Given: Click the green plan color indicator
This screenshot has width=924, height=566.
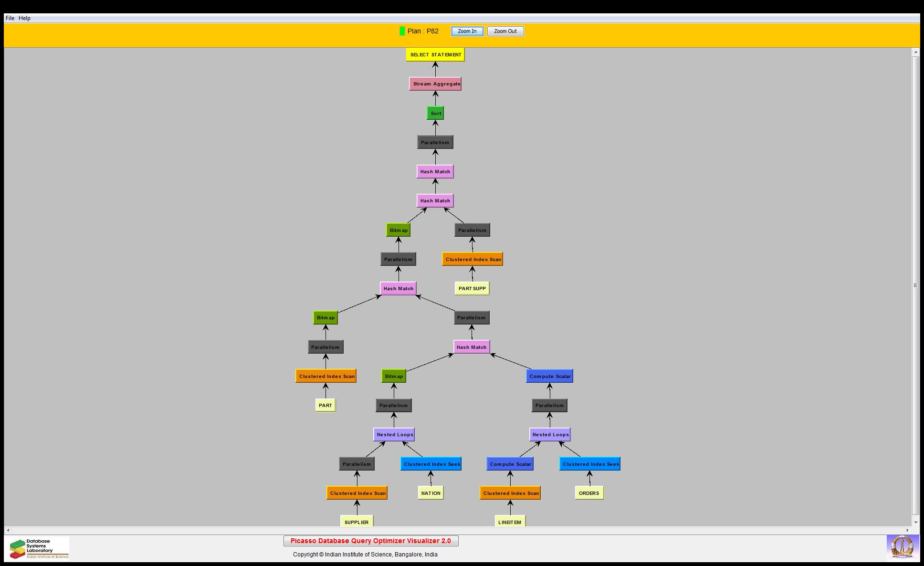Looking at the screenshot, I should point(402,31).
